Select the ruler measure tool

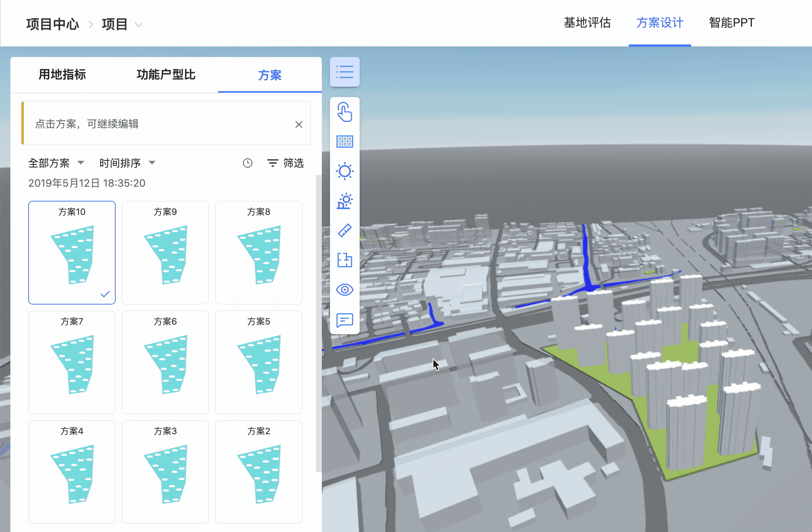[x=344, y=230]
